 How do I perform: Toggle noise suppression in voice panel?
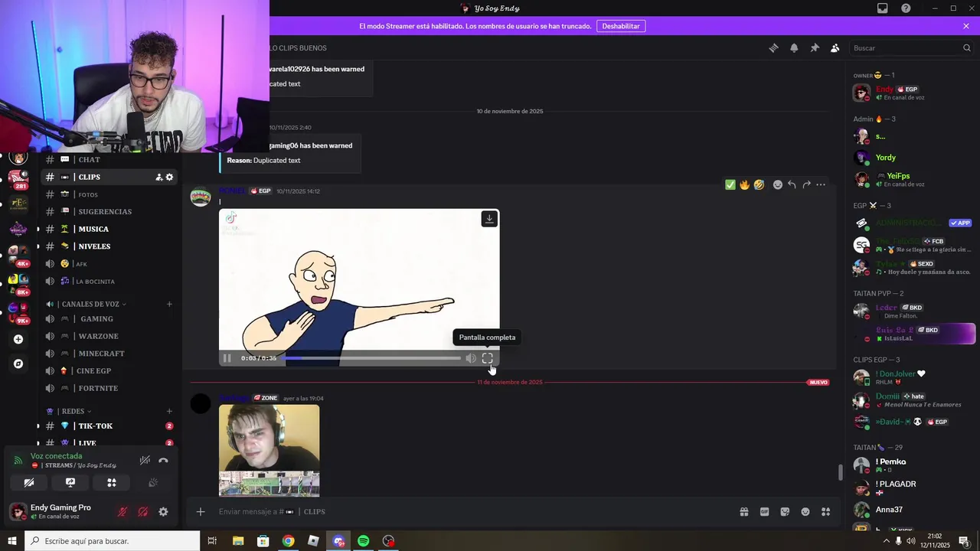pos(145,460)
